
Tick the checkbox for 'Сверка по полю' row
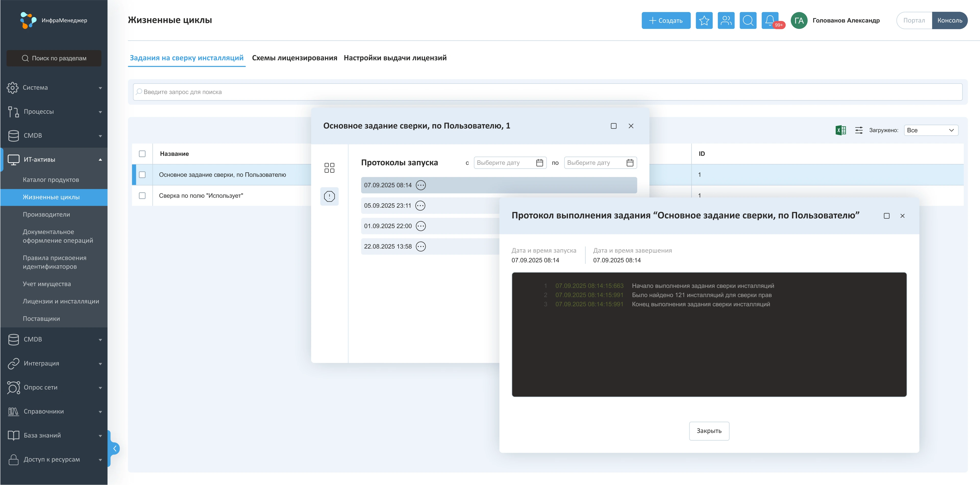click(x=142, y=196)
